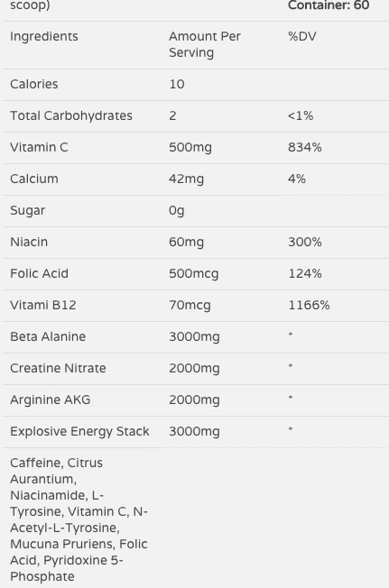
Task: Click the Ingredients column header
Action: (x=44, y=36)
